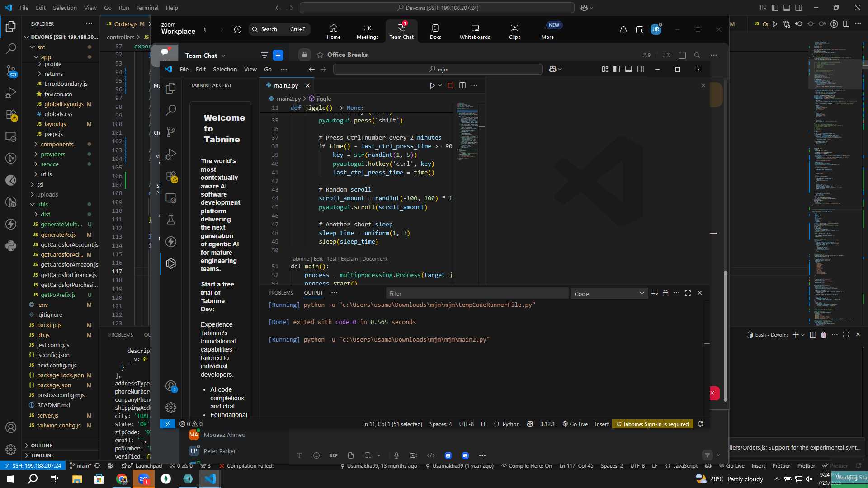This screenshot has height=488, width=868.
Task: Click audio message microphone in Zoom chat toolbar
Action: coord(396,455)
